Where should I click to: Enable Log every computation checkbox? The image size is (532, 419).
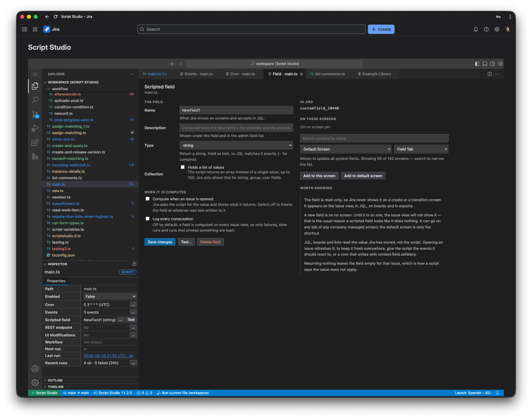(148, 219)
